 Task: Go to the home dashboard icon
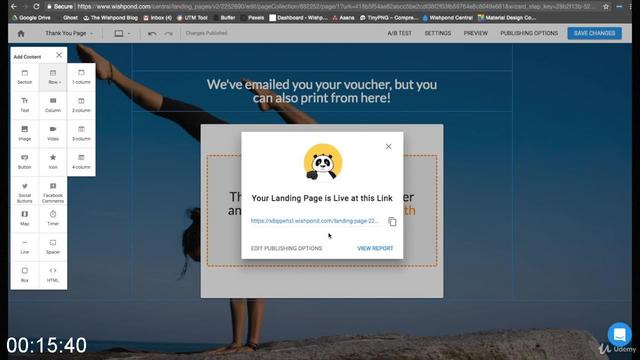[x=21, y=33]
